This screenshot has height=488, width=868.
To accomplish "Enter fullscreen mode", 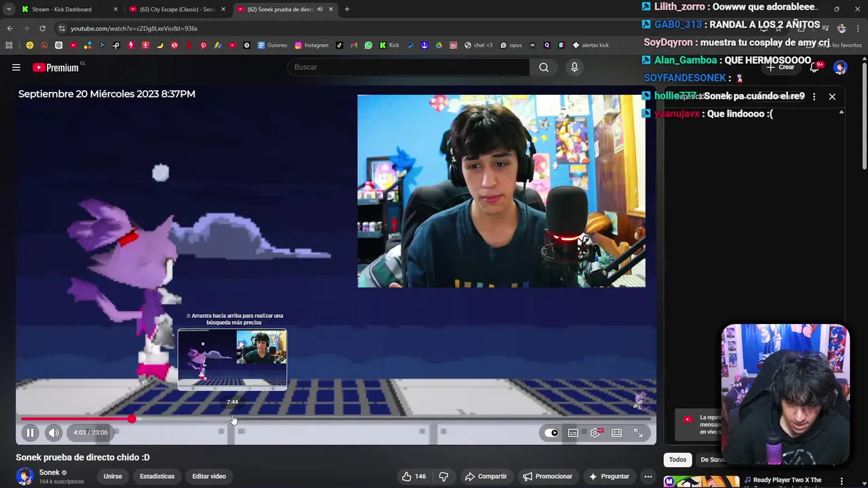I will pos(638,432).
